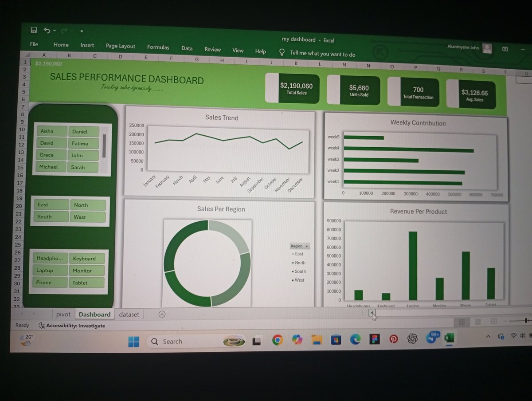
Task: Click the salesperson slicer scrollbar
Action: point(105,145)
